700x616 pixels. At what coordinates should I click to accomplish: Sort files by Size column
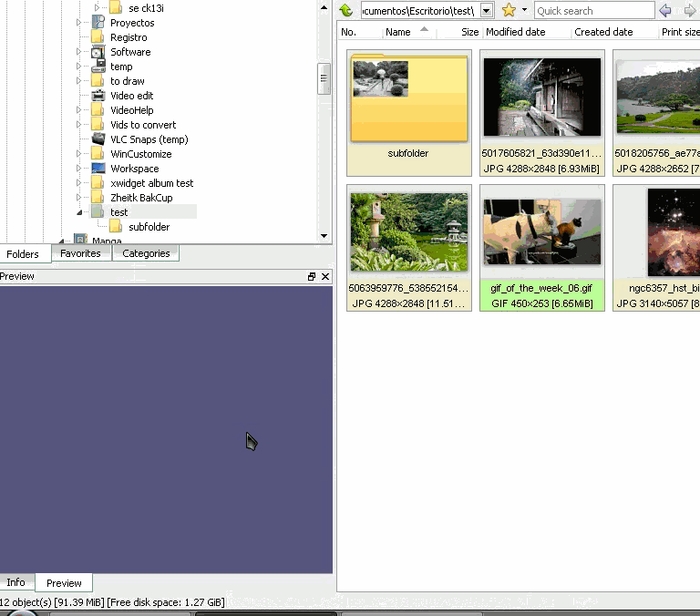tap(469, 32)
